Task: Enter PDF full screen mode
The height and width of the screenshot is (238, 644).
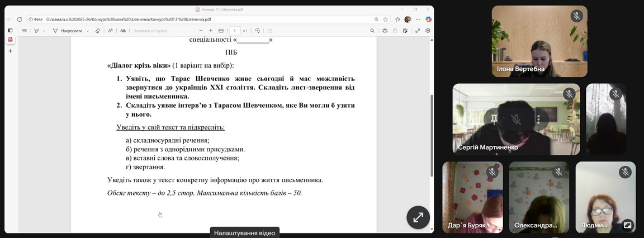Action: click(417, 31)
